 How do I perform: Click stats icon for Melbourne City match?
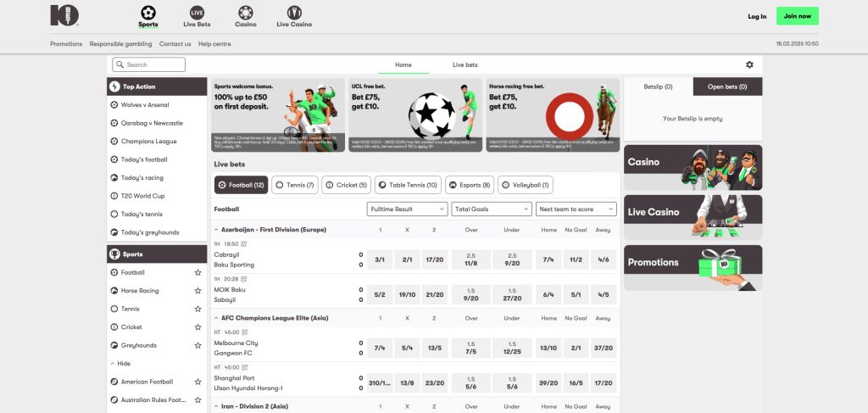(244, 332)
